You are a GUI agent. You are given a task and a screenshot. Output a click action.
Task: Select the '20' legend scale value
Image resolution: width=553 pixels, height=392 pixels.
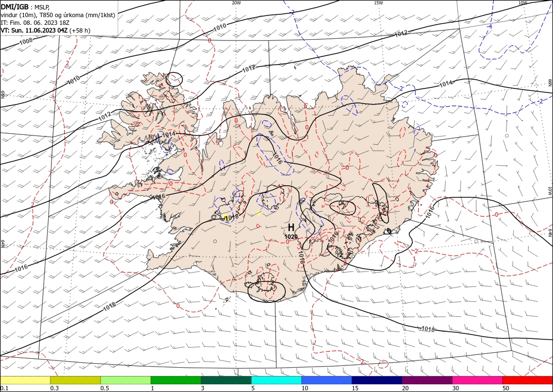click(x=405, y=388)
